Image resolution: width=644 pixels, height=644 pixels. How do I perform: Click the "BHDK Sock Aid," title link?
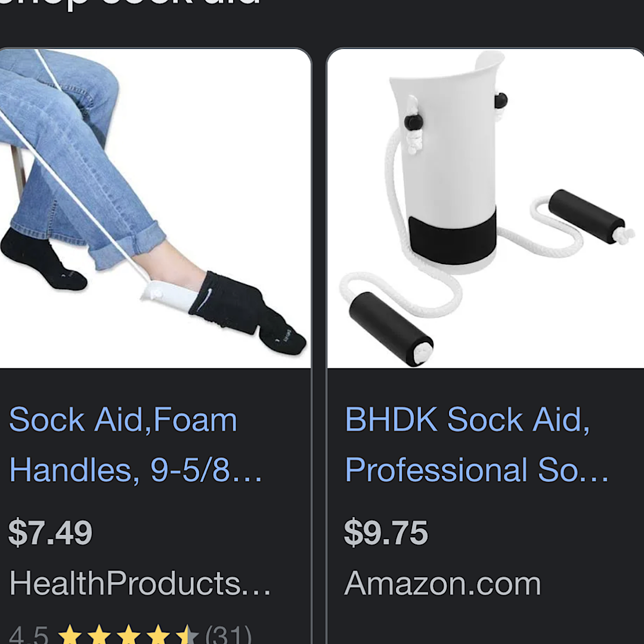467,420
